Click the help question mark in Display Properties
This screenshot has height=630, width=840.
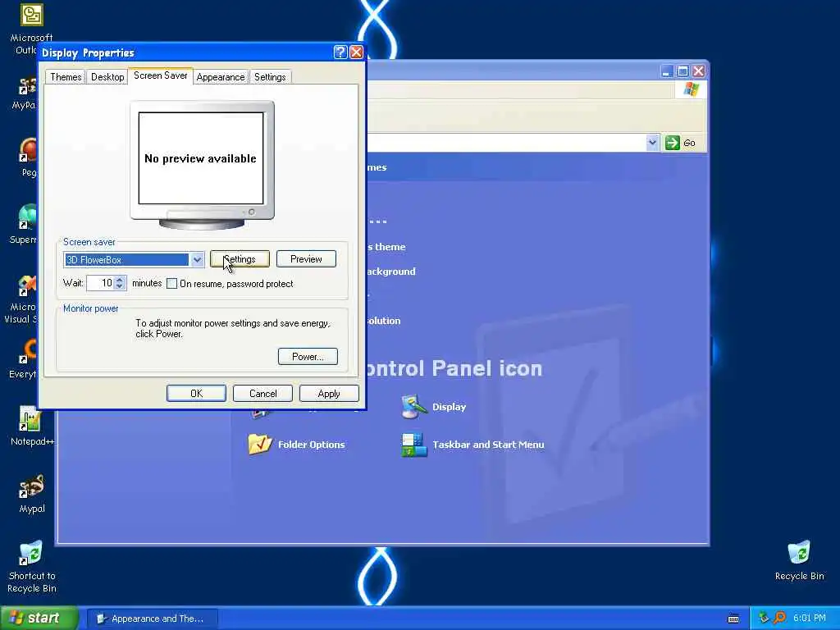(340, 52)
